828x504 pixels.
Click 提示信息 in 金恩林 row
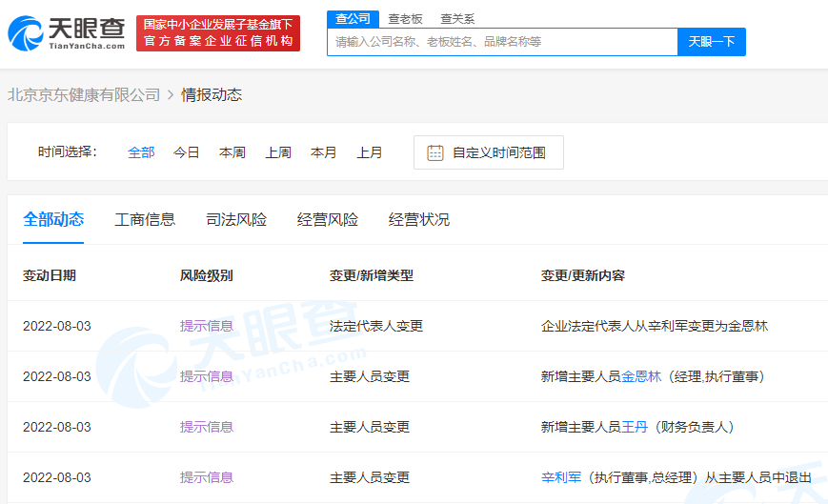point(207,377)
